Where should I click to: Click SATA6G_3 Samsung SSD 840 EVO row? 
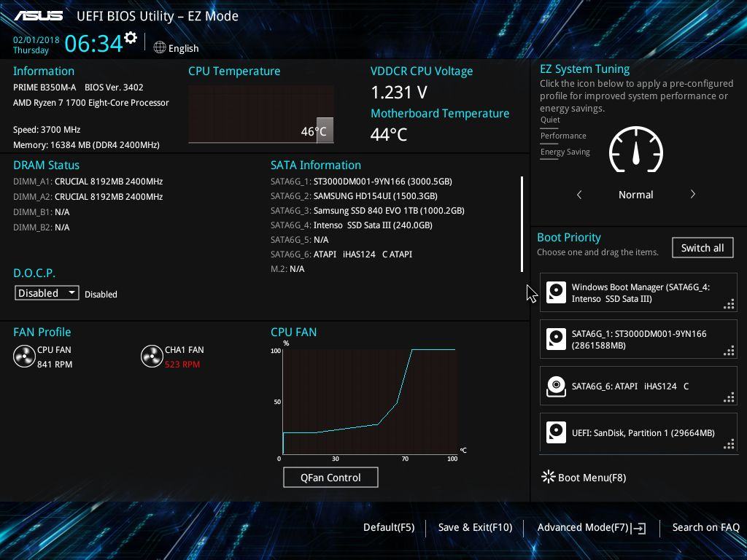[368, 211]
